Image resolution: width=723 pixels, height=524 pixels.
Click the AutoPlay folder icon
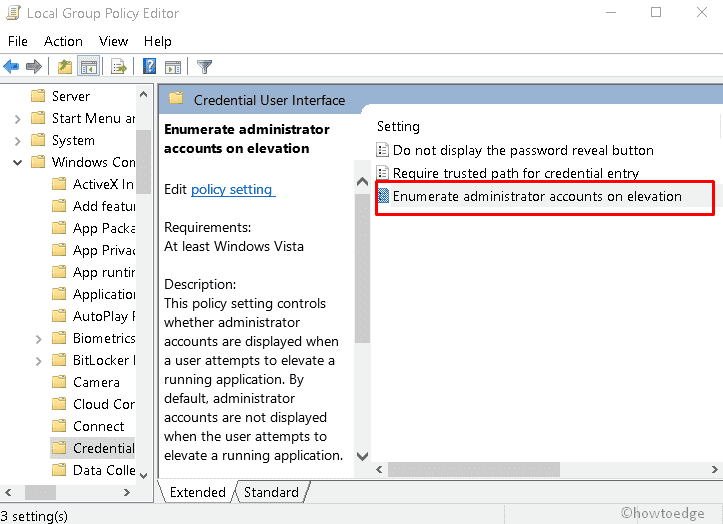[59, 316]
